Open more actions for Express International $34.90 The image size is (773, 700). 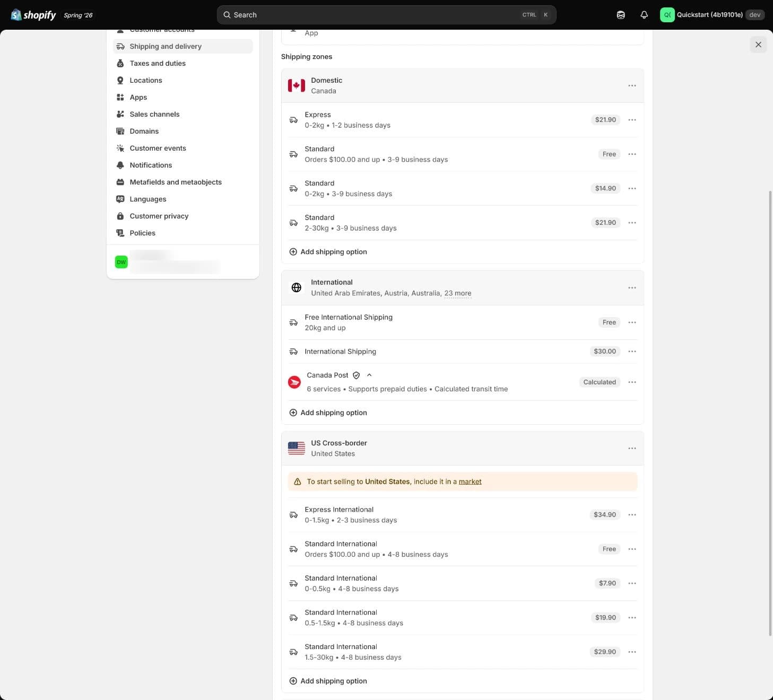point(632,514)
